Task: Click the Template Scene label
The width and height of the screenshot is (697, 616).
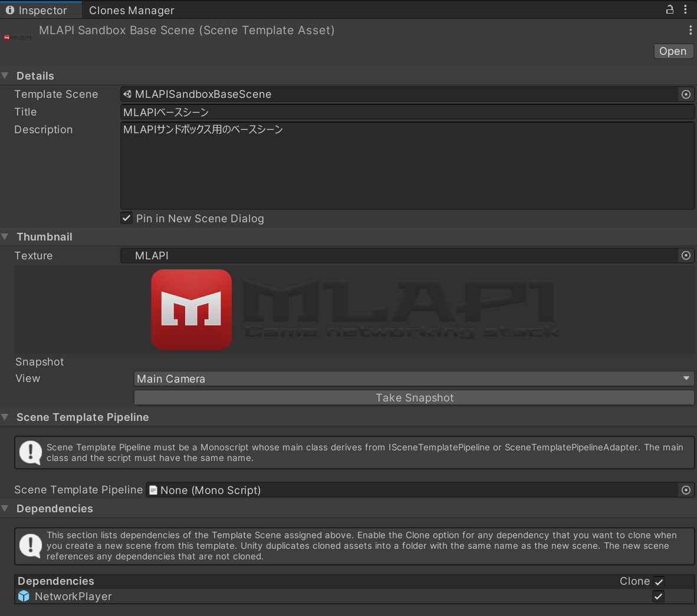Action: (56, 94)
